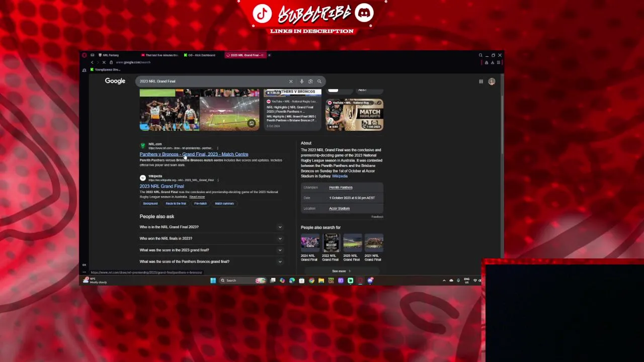Click See more under People also search for
Image resolution: width=644 pixels, height=362 pixels.
[x=341, y=271]
